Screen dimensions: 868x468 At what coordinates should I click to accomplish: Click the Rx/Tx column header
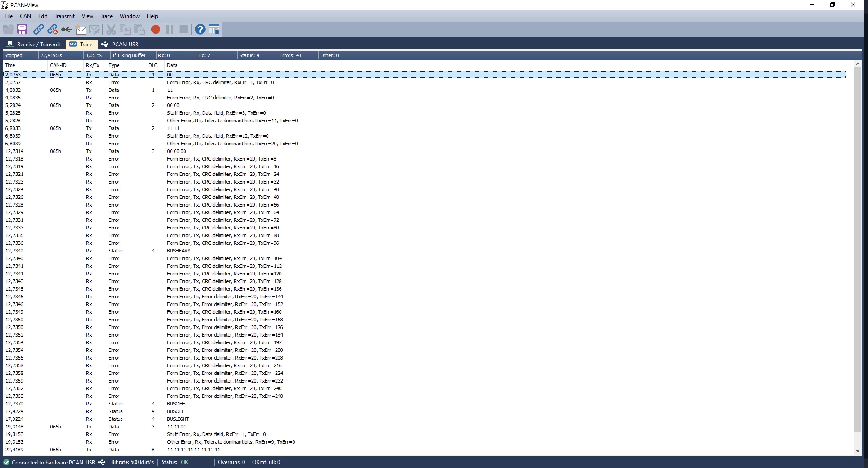click(95, 65)
